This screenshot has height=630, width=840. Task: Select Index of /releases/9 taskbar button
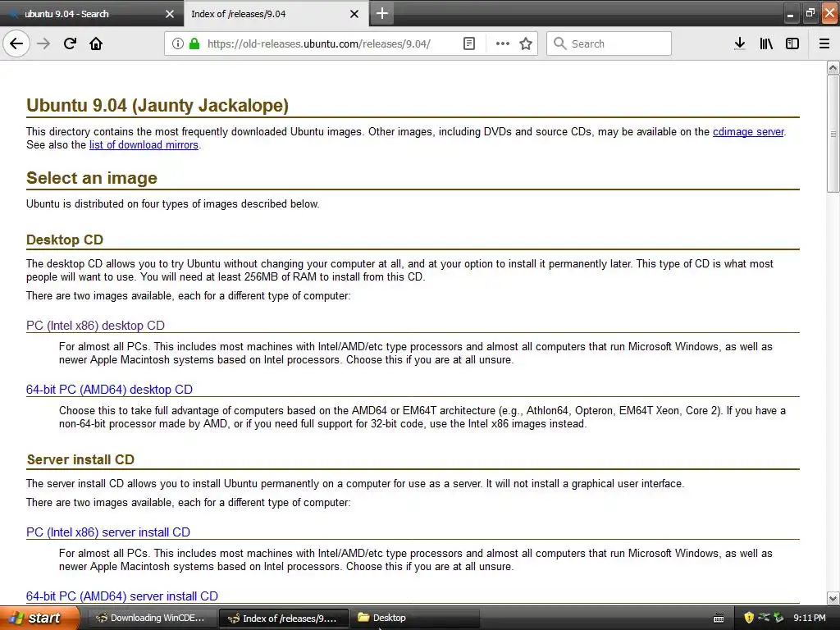pos(284,619)
